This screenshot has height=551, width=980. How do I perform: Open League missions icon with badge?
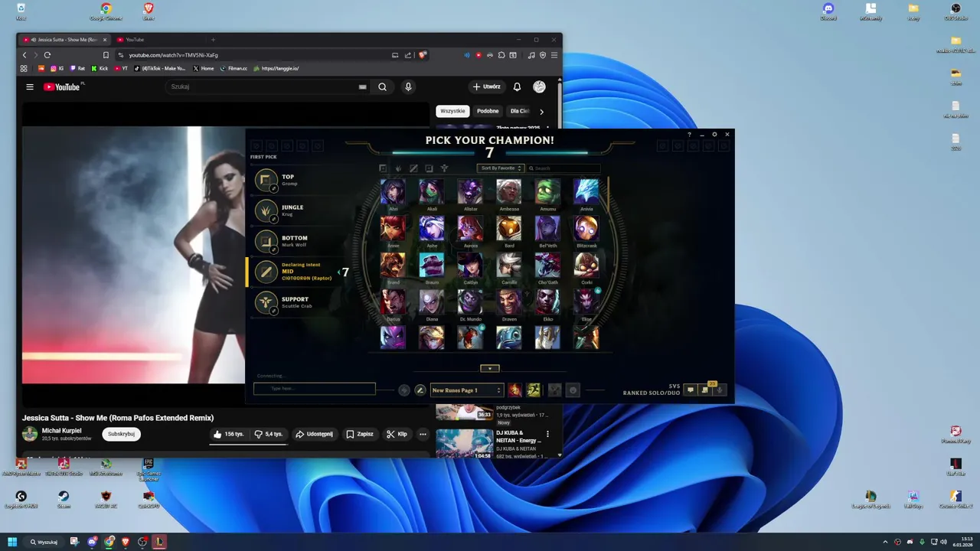click(705, 390)
